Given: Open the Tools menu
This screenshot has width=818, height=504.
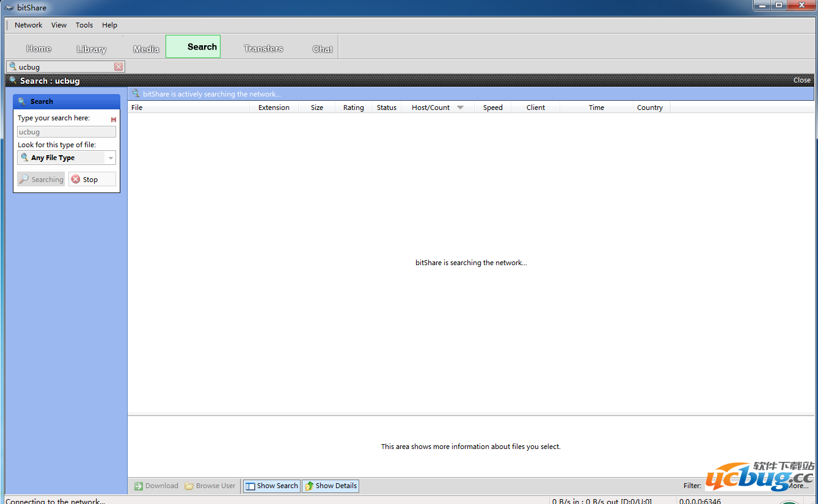Looking at the screenshot, I should 84,25.
